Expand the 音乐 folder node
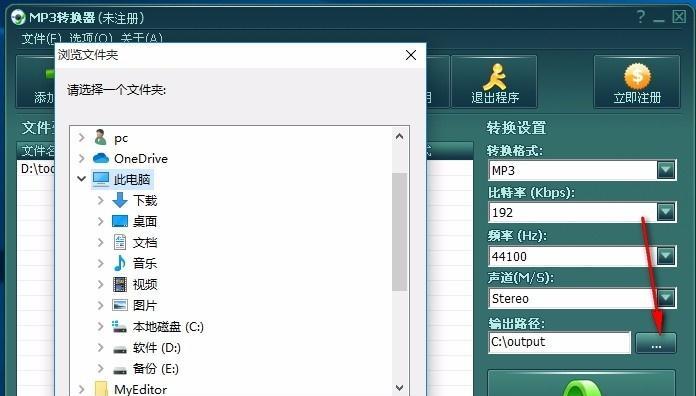696x396 pixels. coord(101,263)
